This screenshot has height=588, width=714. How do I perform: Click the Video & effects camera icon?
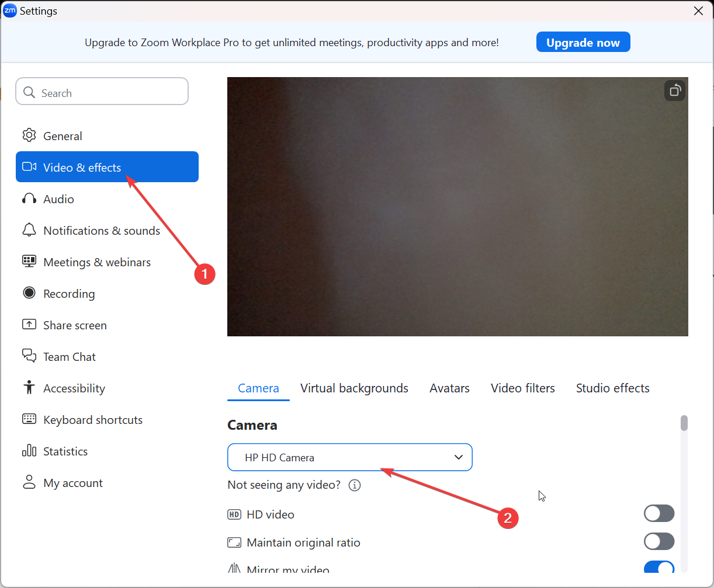click(x=29, y=167)
